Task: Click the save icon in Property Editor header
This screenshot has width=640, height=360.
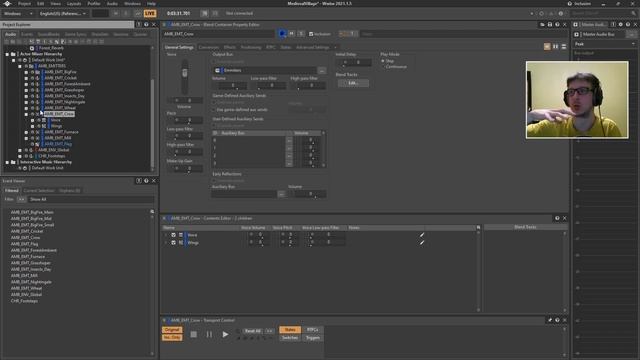Action: click(550, 24)
